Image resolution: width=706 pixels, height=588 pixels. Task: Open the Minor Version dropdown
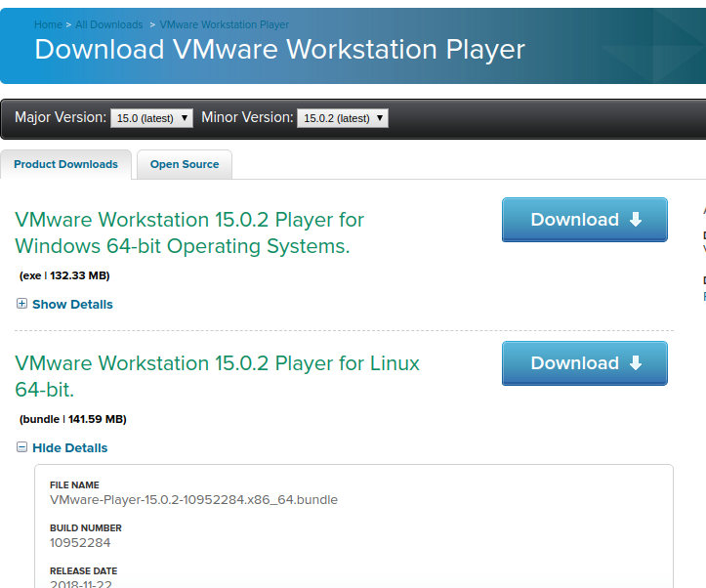[343, 118]
